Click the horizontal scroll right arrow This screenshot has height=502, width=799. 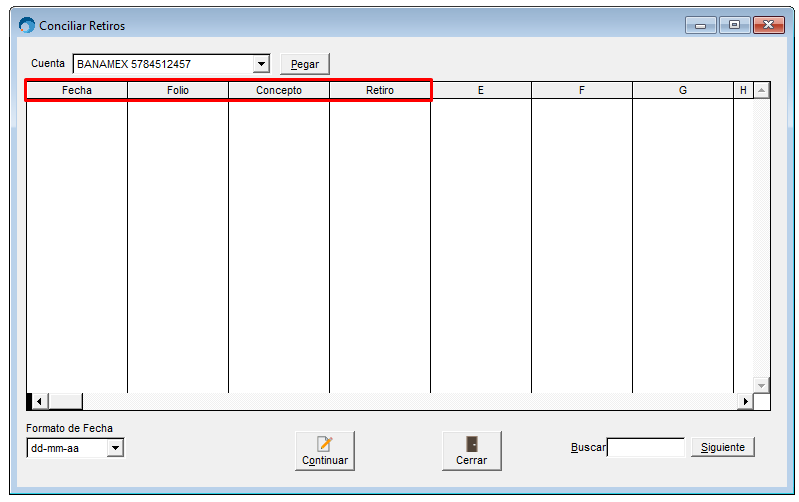click(x=745, y=402)
